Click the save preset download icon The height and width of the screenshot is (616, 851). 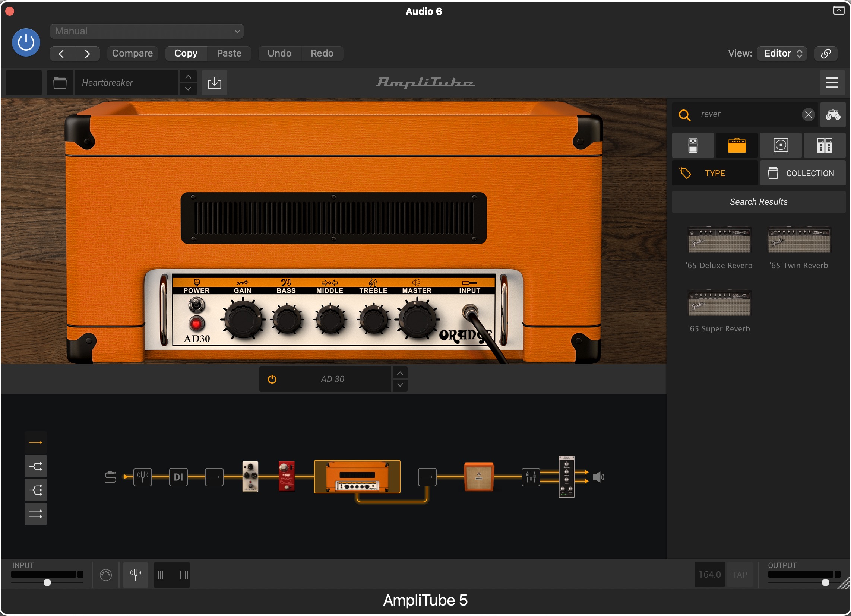tap(214, 83)
